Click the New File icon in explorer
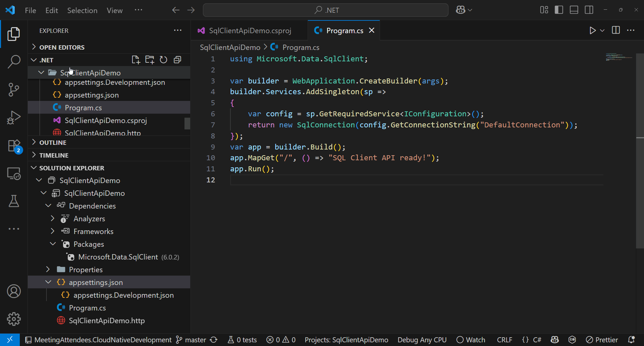 tap(136, 60)
